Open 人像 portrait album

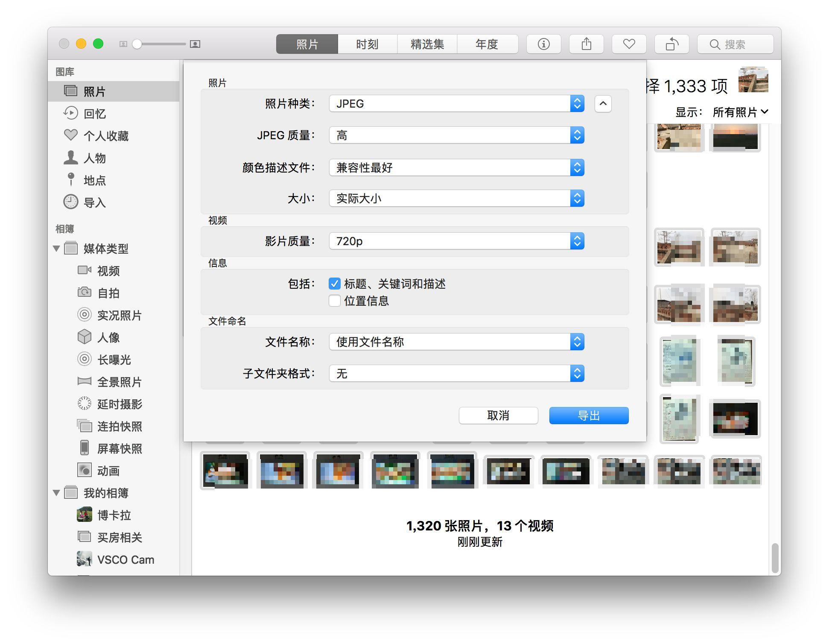tap(113, 337)
